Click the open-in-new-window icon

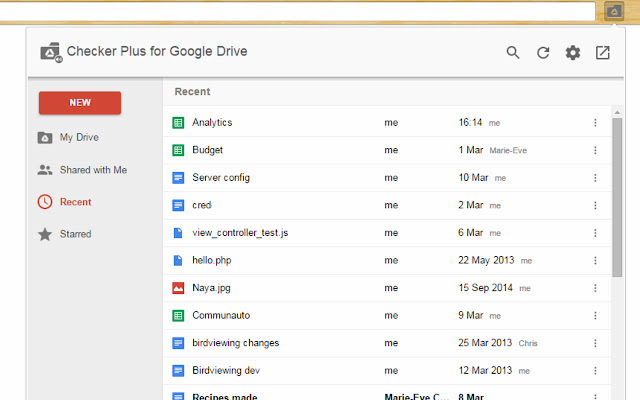tap(603, 53)
